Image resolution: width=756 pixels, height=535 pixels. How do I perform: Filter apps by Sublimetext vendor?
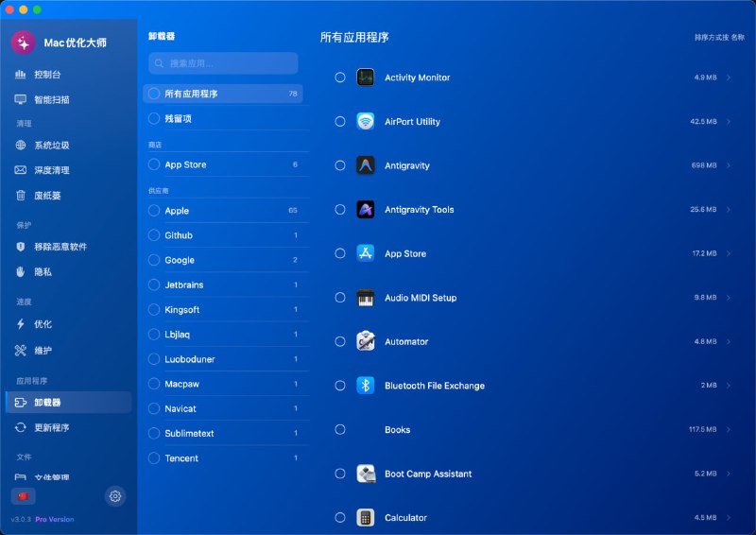[223, 433]
